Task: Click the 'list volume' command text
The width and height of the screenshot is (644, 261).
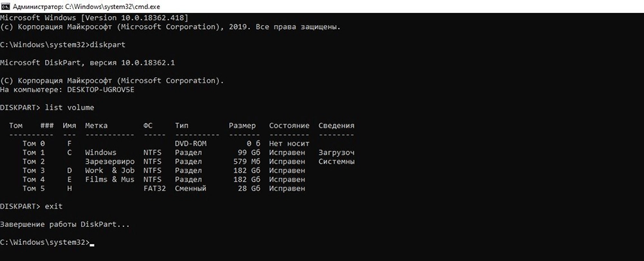Action: pyautogui.click(x=63, y=107)
